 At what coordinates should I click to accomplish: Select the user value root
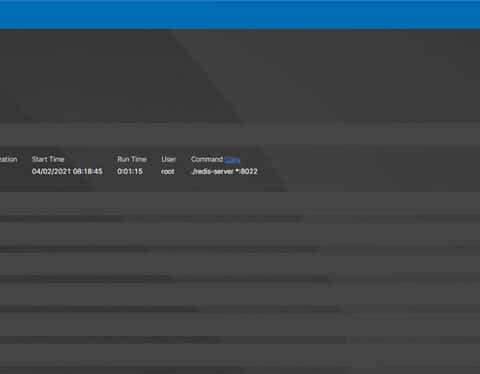[168, 171]
